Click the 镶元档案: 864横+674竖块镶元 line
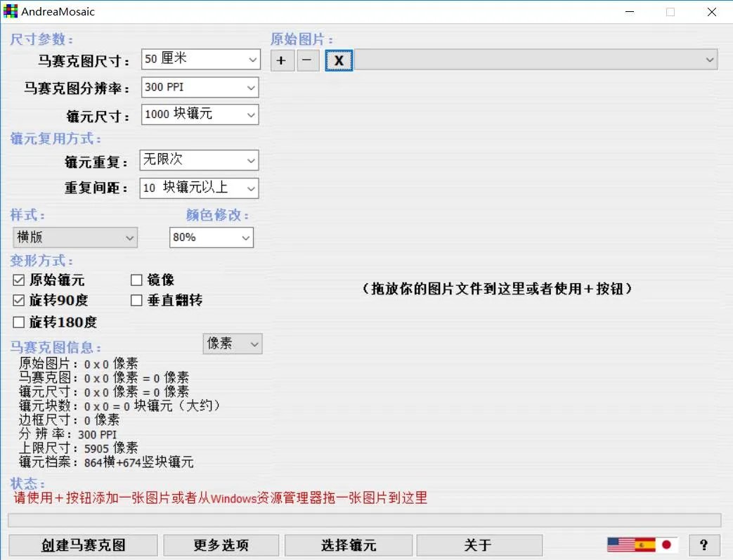The image size is (733, 560). click(x=106, y=462)
